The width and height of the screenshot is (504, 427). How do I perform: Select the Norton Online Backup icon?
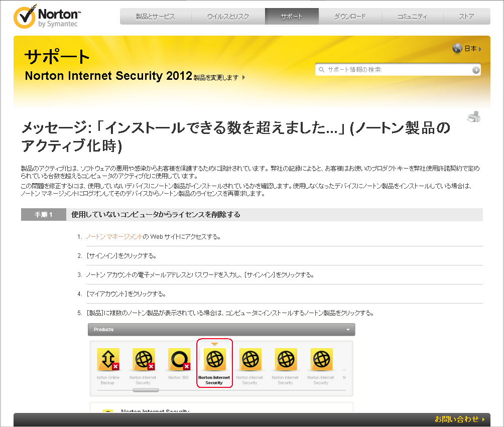point(108,359)
